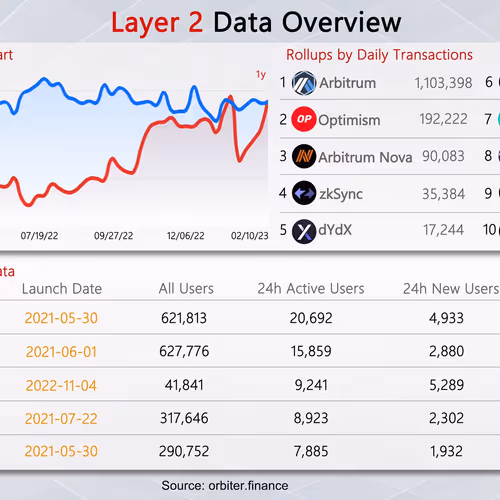Click the 07/19/22 axis date label
Viewport: 500px width, 500px height.
click(x=39, y=236)
